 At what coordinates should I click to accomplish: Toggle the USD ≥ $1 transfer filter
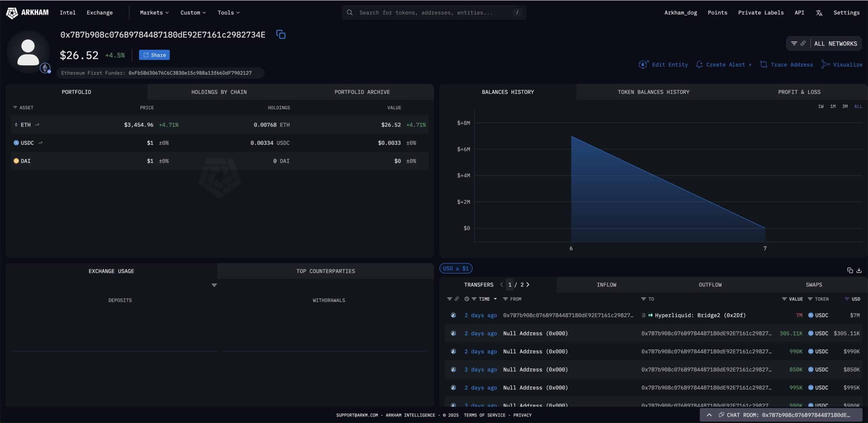[x=456, y=268]
